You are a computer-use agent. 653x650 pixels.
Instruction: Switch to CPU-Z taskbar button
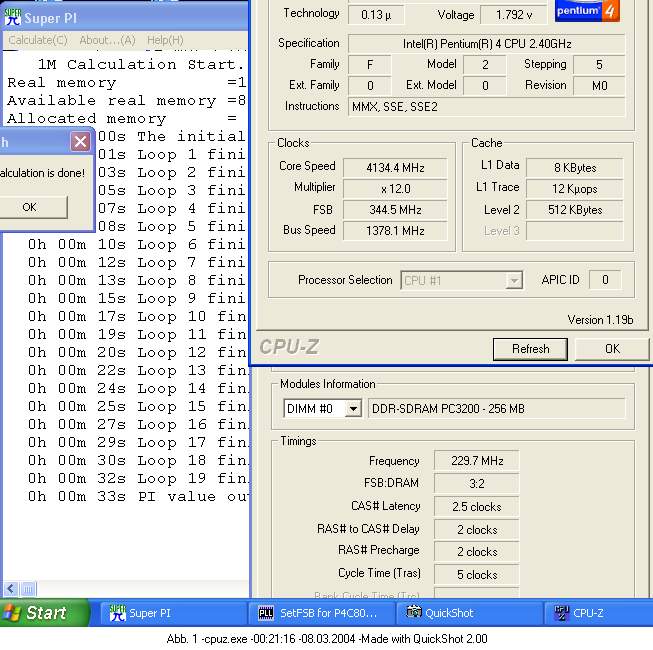click(598, 613)
